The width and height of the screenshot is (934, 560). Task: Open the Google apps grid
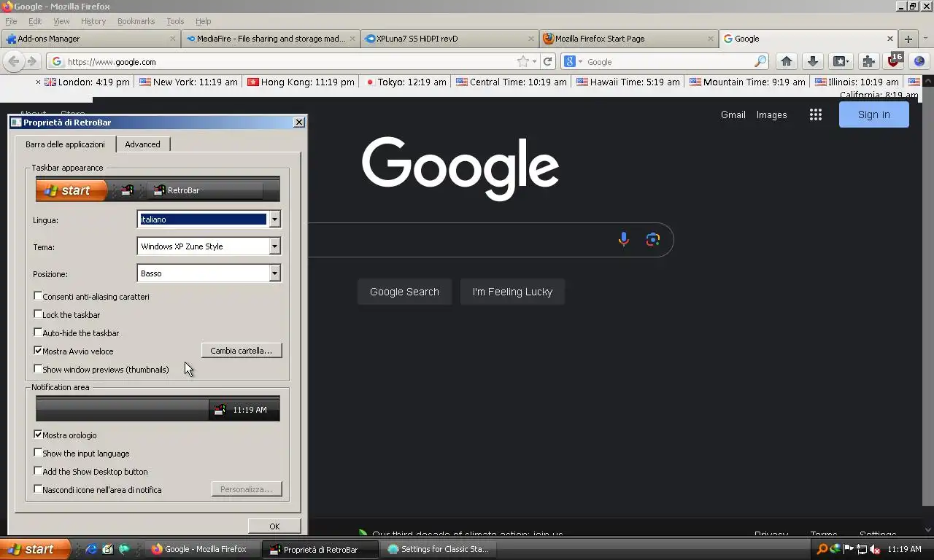click(816, 114)
